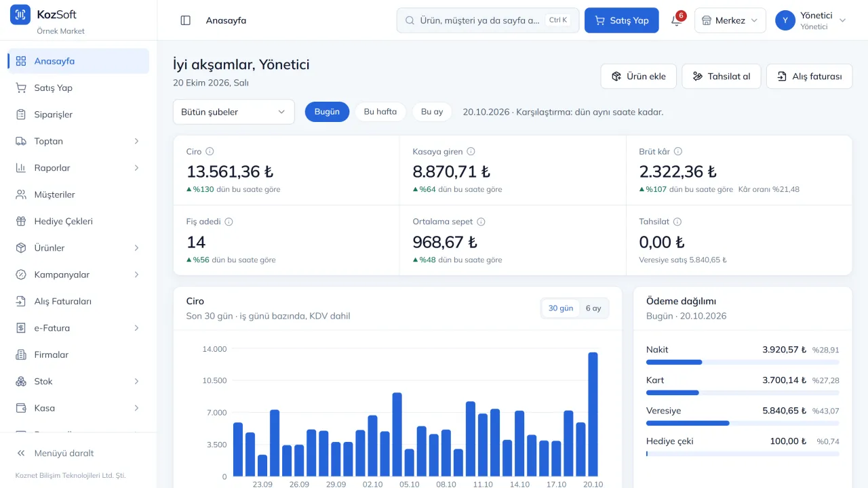Open the notifications bell icon

coord(676,20)
